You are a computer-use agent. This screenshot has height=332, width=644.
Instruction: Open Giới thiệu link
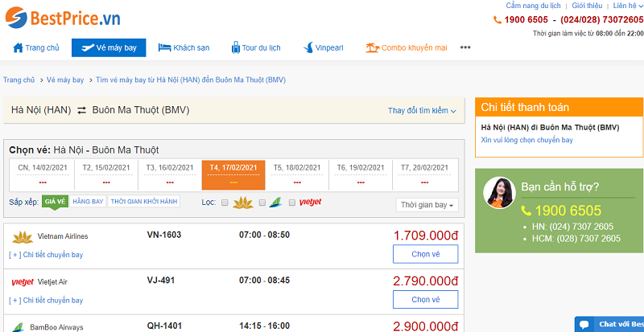pos(587,6)
